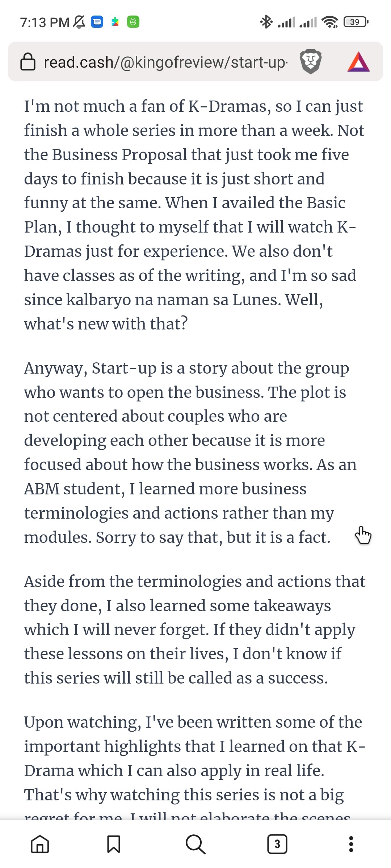The height and width of the screenshot is (868, 391).
Task: Tap the Bluetooth status icon
Action: pos(266,22)
